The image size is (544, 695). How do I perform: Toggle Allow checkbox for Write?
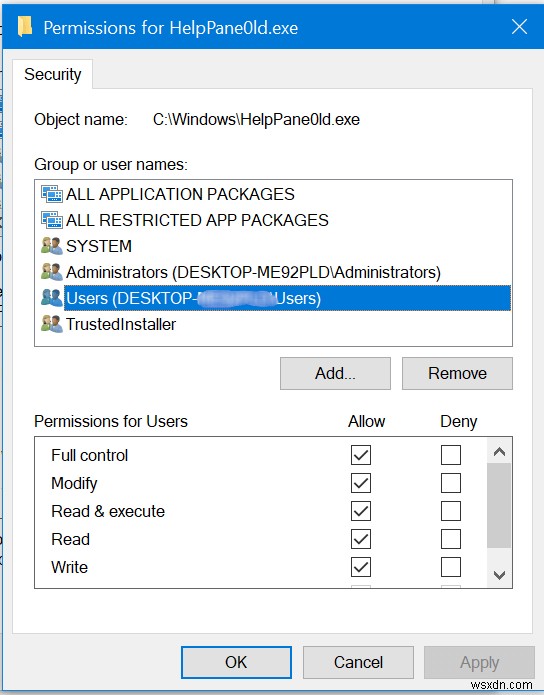361,567
